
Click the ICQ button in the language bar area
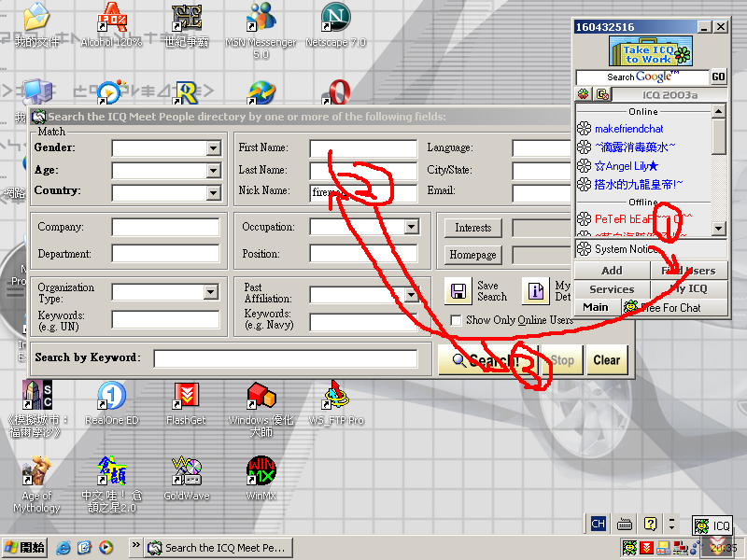(712, 525)
